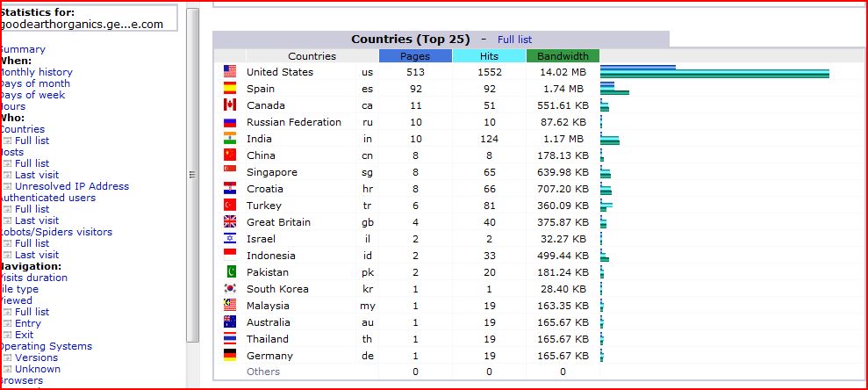Click the 14.02 MB bandwidth cell
This screenshot has height=390, width=868.
(563, 72)
